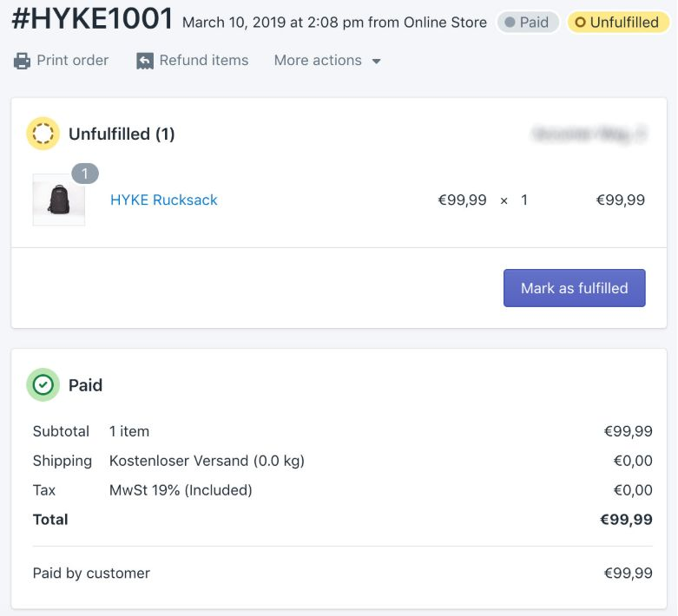Image resolution: width=678 pixels, height=616 pixels.
Task: Select Refund items
Action: (x=193, y=61)
